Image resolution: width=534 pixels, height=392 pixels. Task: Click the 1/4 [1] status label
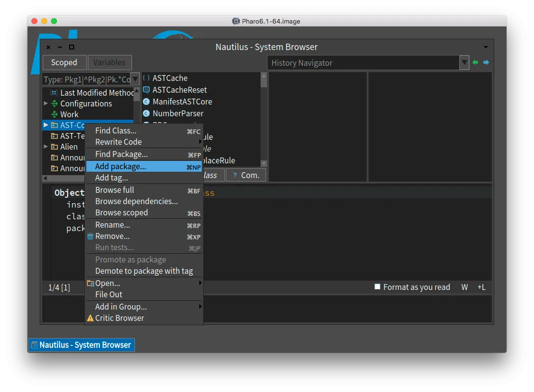point(59,287)
